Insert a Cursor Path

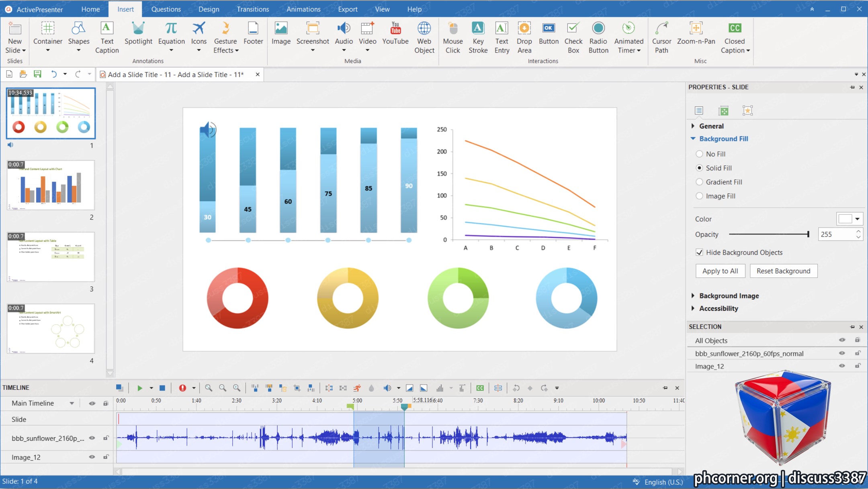[x=661, y=38]
